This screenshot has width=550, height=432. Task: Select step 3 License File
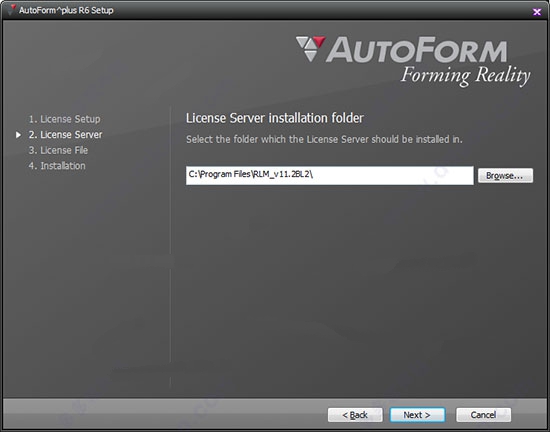[58, 150]
